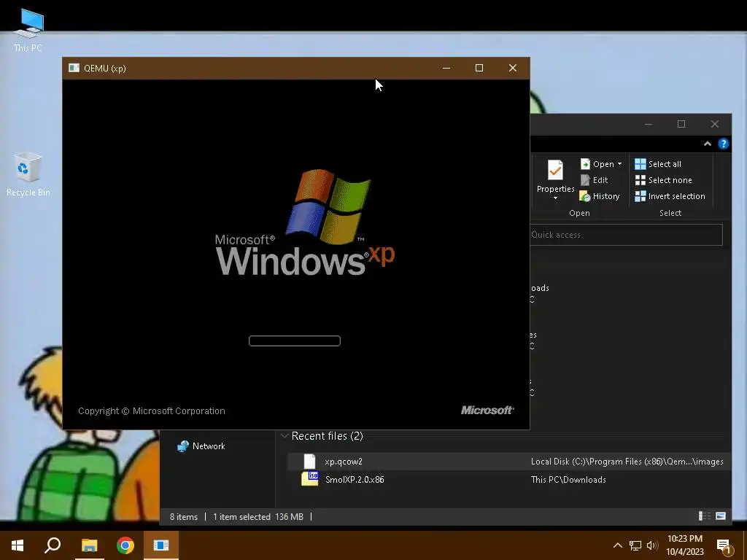The height and width of the screenshot is (560, 747).
Task: Switch to details view icon in status bar
Action: click(x=704, y=516)
